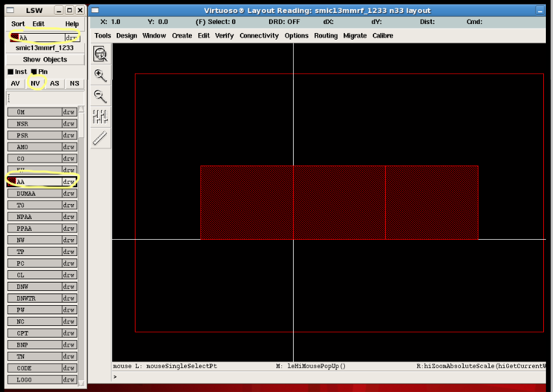Viewport: 553px width, 392px height.
Task: Select the PSR drw layer
Action: coord(42,135)
